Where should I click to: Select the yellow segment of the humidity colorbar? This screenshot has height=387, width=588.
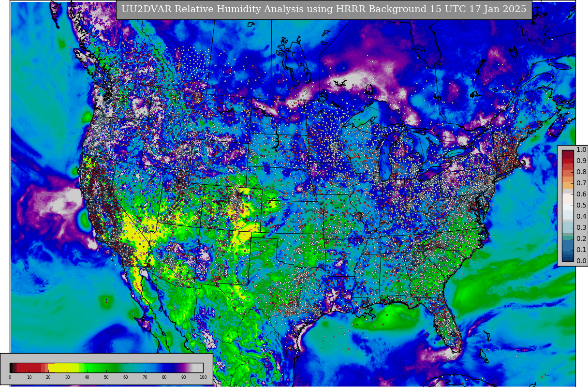coord(63,368)
